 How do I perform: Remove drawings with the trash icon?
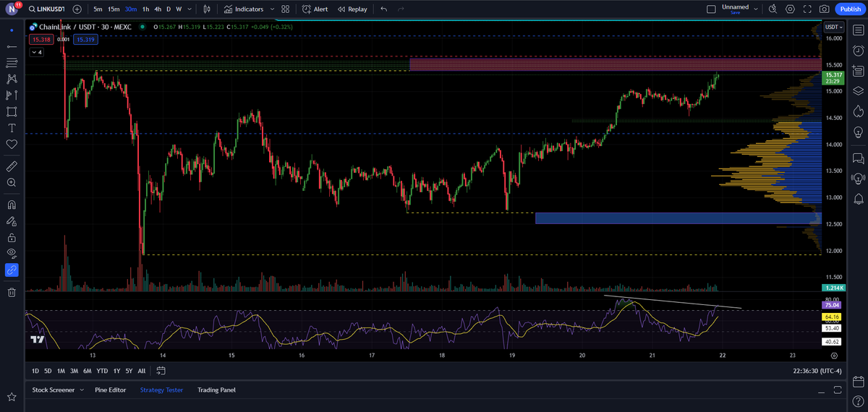tap(12, 292)
